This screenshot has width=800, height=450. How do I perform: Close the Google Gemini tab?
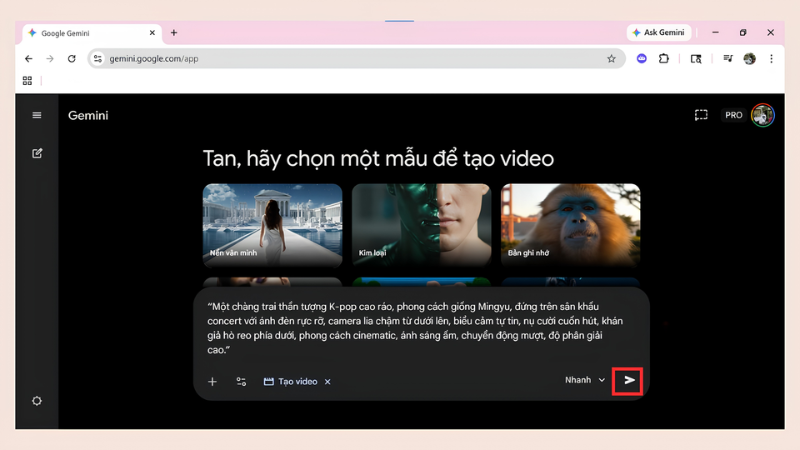tap(152, 33)
